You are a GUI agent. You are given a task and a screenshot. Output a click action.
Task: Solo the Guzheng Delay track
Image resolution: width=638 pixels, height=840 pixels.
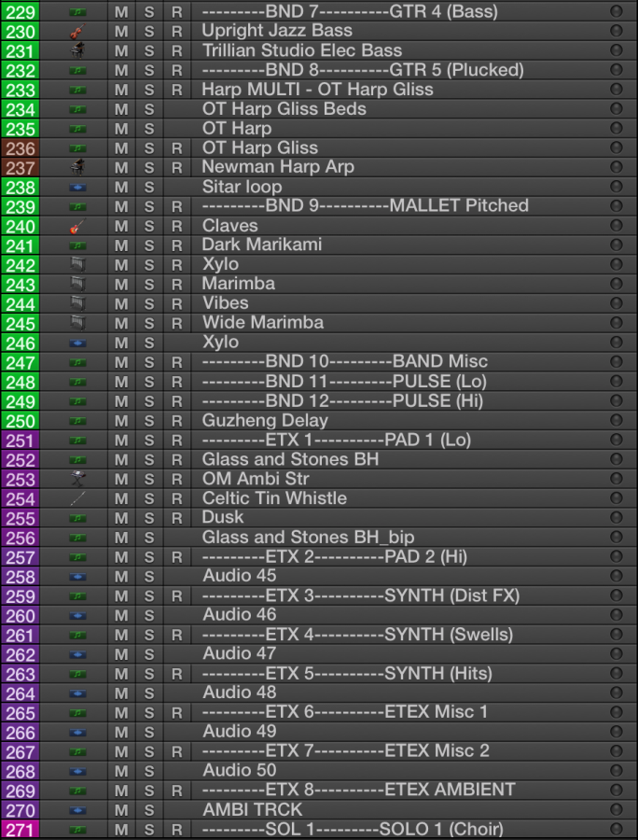coord(149,421)
